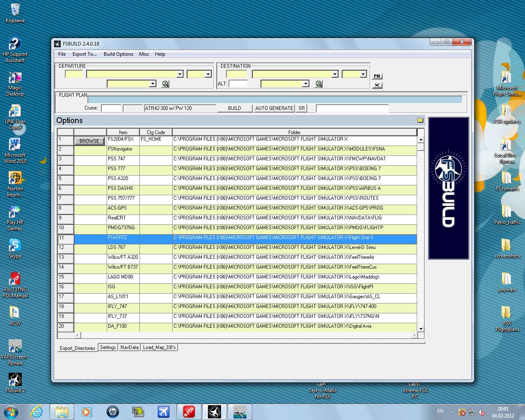The image size is (525, 420).
Task: Select Microsoft Word 2010 desktop shortcut
Action: tap(15, 151)
